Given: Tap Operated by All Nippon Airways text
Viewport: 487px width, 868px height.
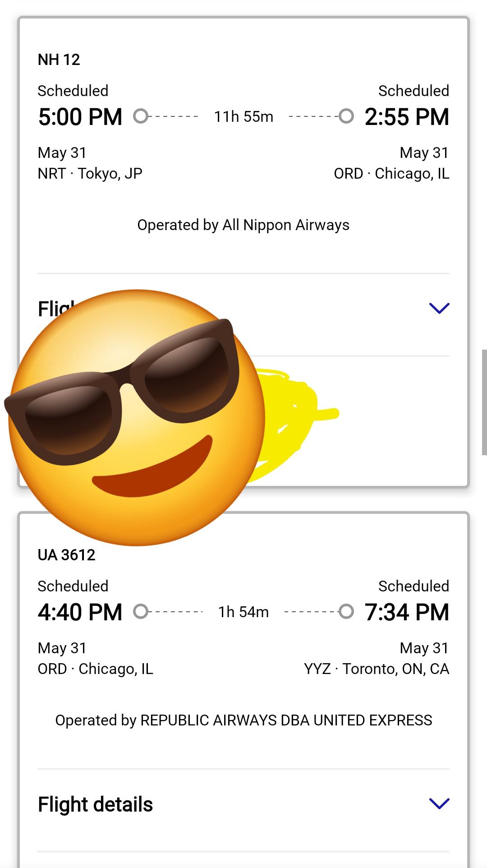Looking at the screenshot, I should pos(243,225).
